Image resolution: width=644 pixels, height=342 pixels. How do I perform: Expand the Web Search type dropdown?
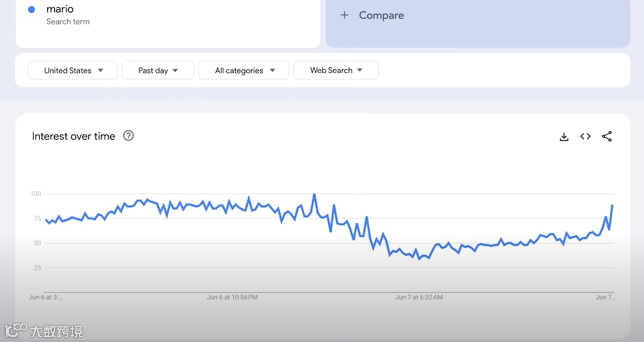pos(336,71)
